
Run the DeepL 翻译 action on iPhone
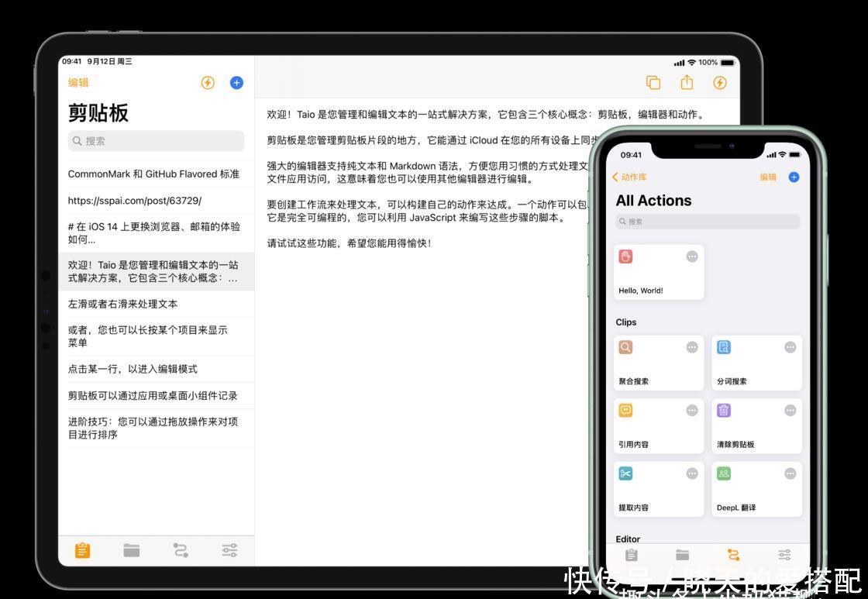756,488
